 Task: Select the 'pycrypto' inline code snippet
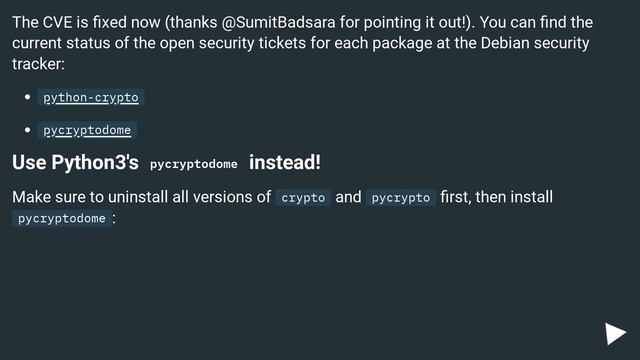click(400, 198)
